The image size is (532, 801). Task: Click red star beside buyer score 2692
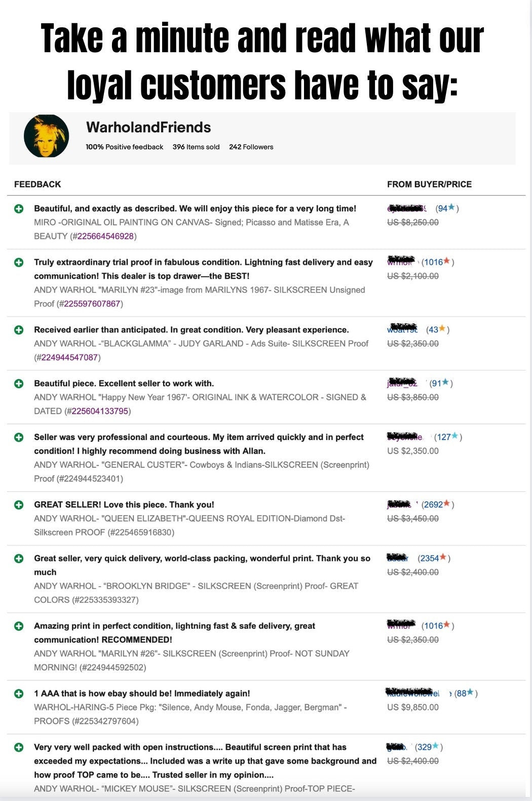point(446,504)
